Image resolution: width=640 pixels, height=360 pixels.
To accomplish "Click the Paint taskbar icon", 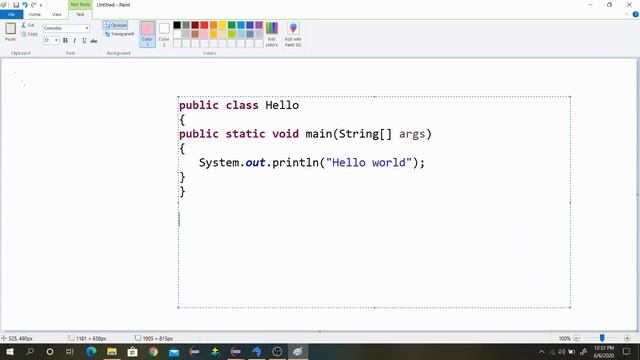I will pyautogui.click(x=298, y=351).
